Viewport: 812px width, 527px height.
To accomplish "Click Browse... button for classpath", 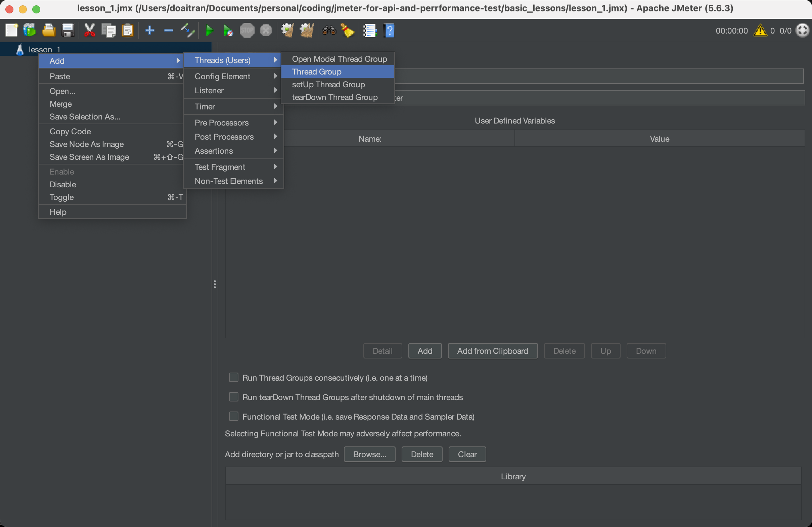I will point(369,454).
